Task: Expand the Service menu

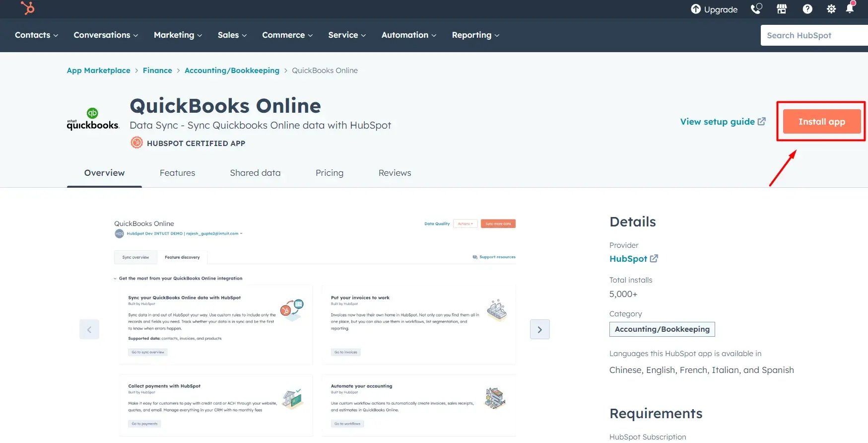Action: coord(347,35)
